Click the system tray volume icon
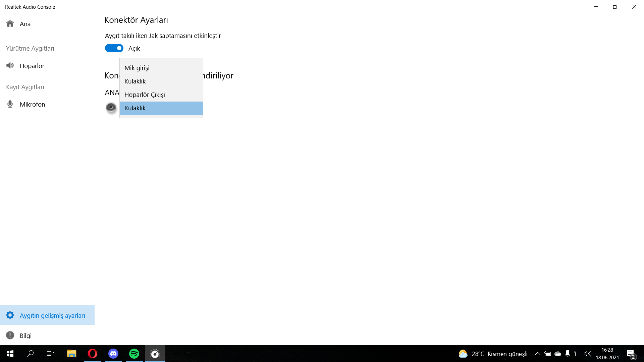The width and height of the screenshot is (644, 362). 588,354
